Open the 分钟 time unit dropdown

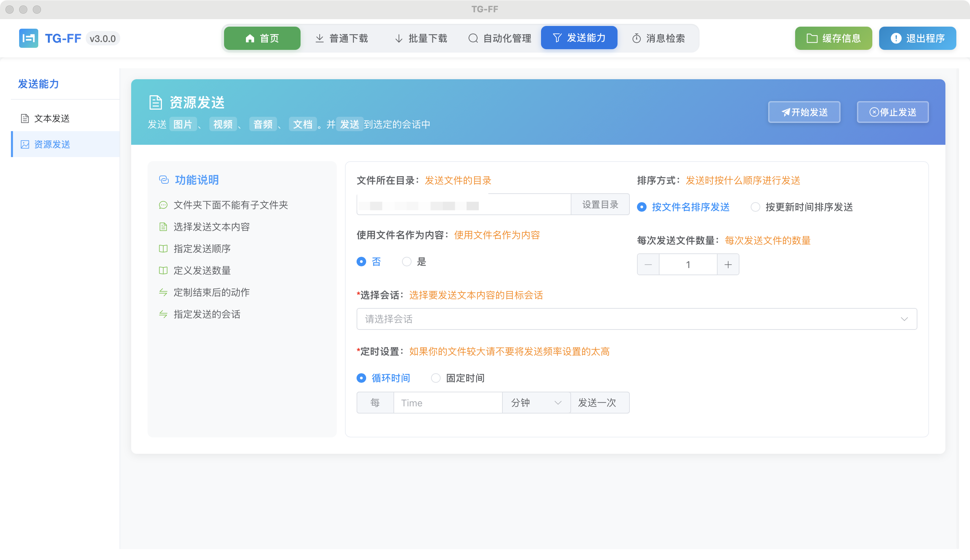pos(536,402)
